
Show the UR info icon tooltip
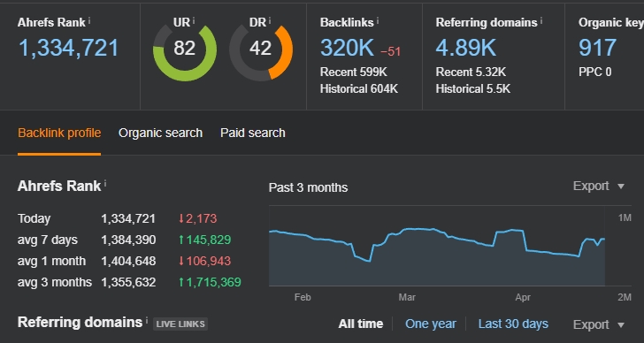point(194,20)
